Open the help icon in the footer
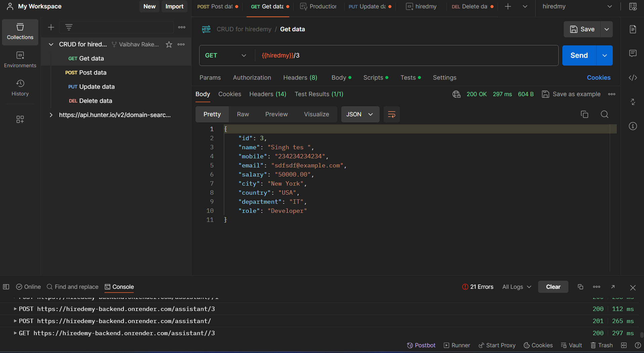The image size is (644, 353). [638, 345]
